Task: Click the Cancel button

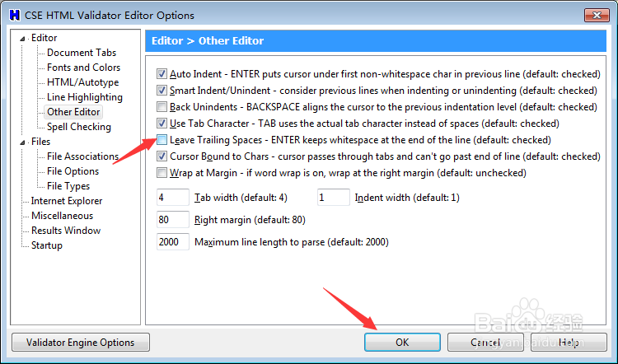Action: (485, 343)
